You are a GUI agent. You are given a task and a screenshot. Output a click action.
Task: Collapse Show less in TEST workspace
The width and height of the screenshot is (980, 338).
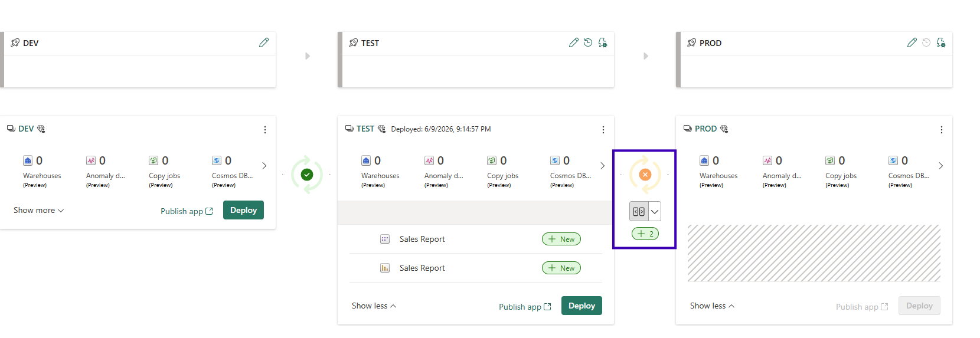point(374,306)
